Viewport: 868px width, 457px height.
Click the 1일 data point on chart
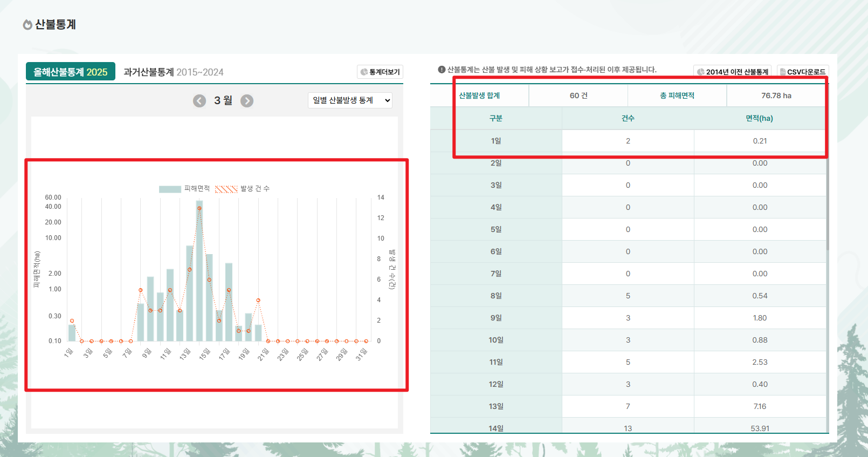[x=72, y=321]
